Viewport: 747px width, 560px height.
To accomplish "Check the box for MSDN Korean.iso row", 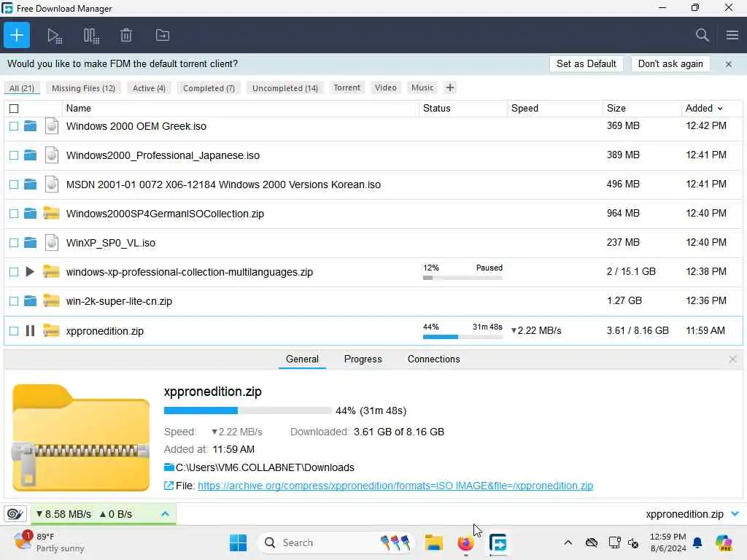I will [x=14, y=184].
